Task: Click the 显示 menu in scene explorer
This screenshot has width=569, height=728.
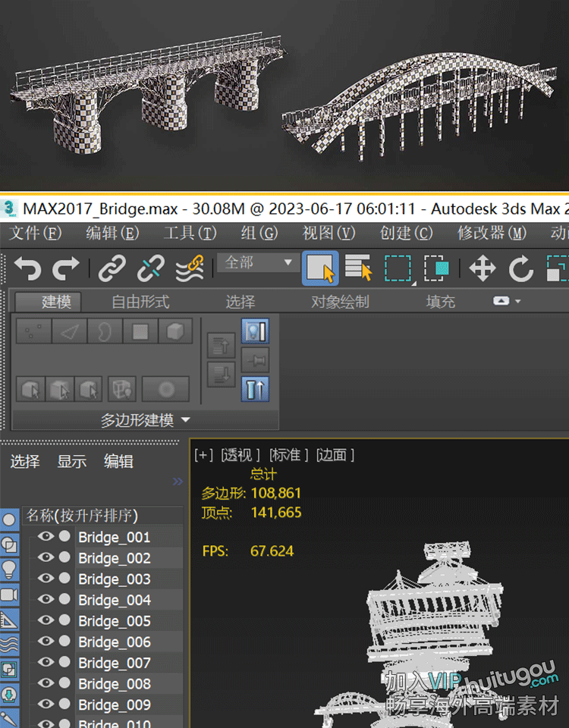Action: [72, 461]
